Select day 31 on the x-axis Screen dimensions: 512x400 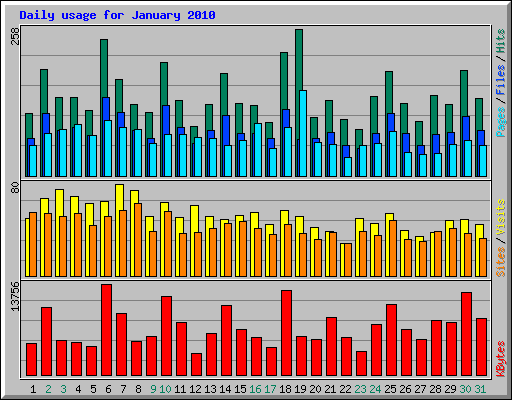480,389
